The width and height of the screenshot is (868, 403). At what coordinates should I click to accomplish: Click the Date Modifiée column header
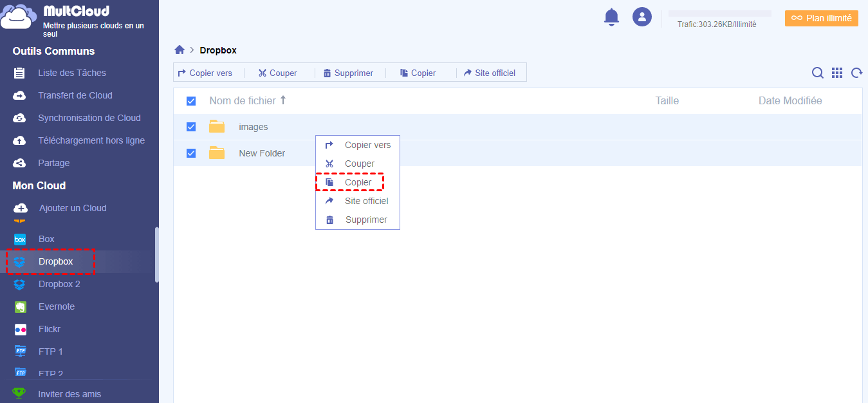point(790,100)
